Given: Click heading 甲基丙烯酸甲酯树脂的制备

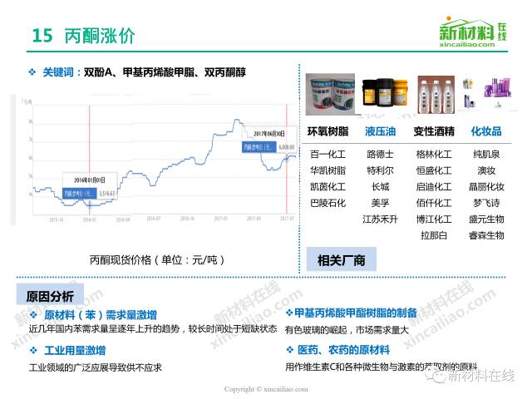Looking at the screenshot, I should (x=356, y=313).
